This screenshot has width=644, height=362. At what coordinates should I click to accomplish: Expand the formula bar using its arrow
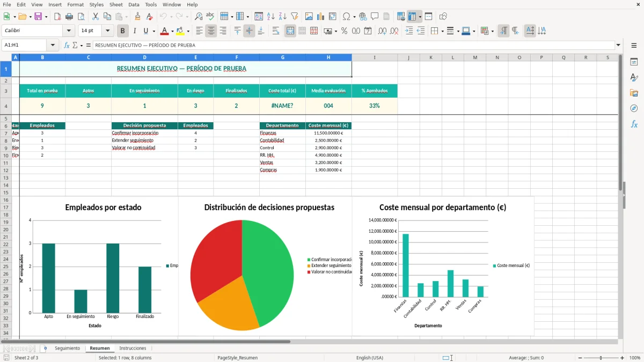click(619, 45)
